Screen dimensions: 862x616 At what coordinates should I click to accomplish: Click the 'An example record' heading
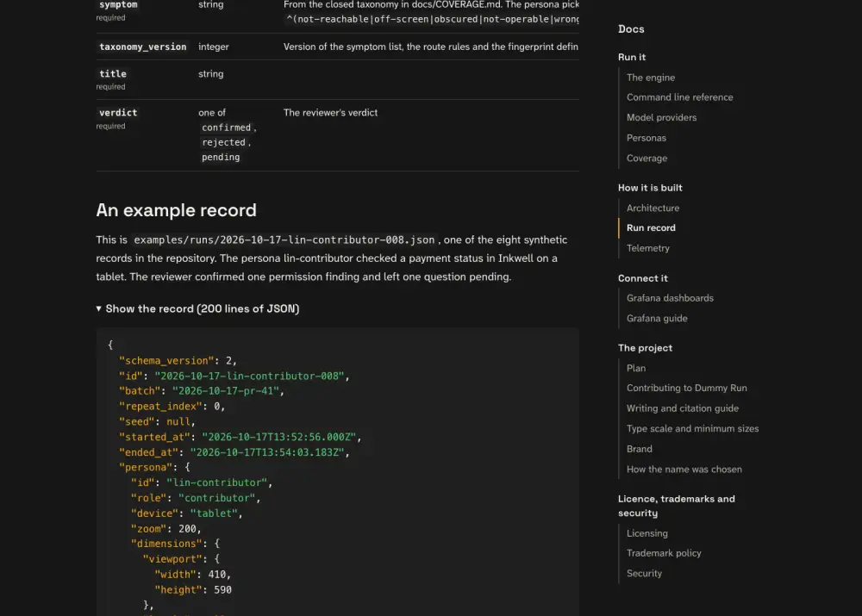pyautogui.click(x=176, y=210)
